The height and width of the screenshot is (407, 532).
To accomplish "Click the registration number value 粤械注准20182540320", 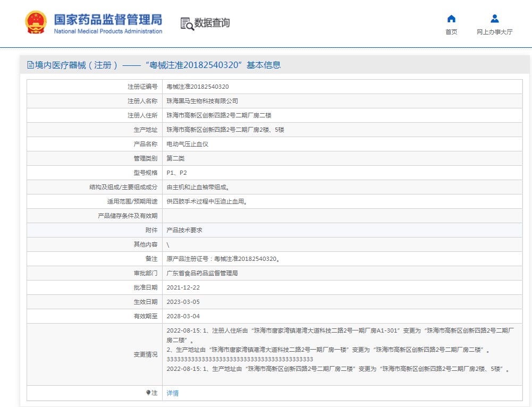I will (x=198, y=87).
